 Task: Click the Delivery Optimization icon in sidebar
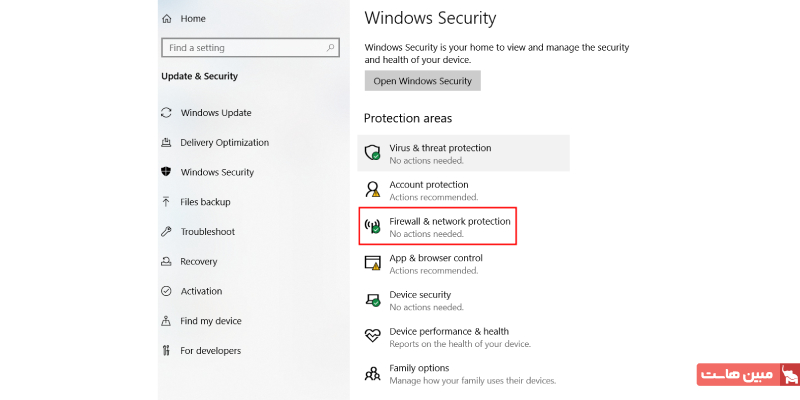pyautogui.click(x=166, y=142)
